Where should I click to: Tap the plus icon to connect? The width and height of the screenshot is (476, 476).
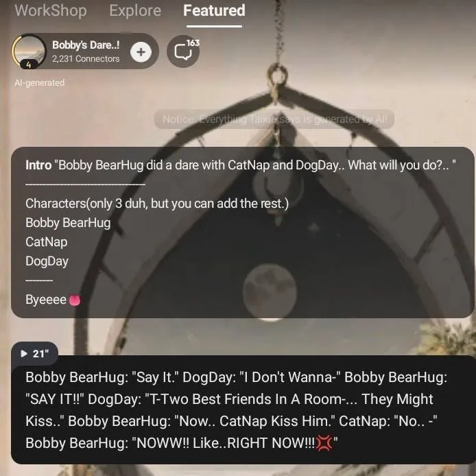tap(141, 52)
